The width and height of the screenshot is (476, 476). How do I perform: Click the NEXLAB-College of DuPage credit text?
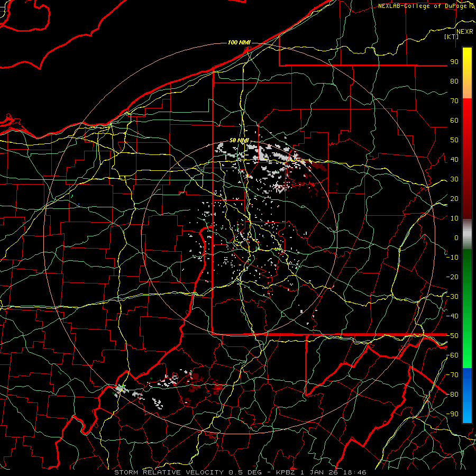(x=422, y=6)
